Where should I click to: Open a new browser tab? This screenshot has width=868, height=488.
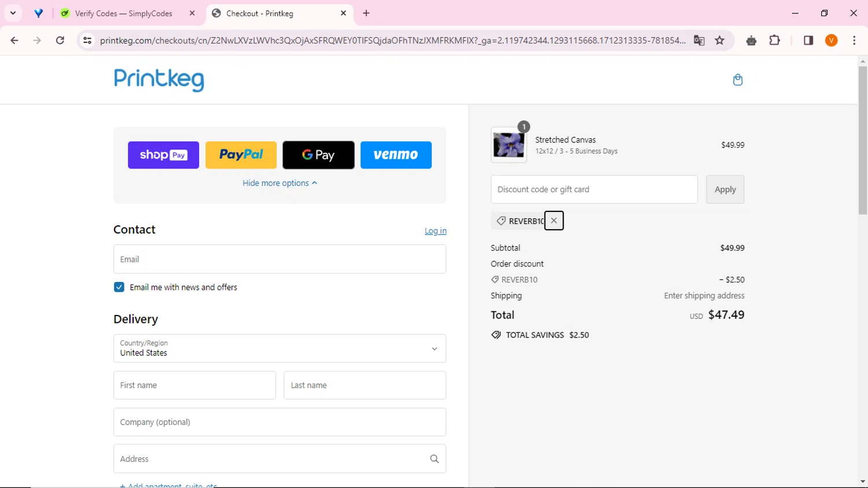coord(366,13)
